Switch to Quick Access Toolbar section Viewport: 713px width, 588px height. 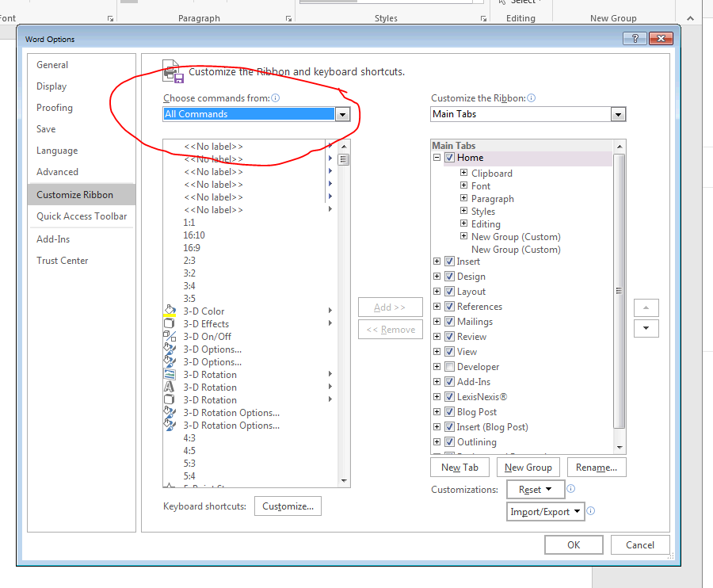click(x=82, y=216)
